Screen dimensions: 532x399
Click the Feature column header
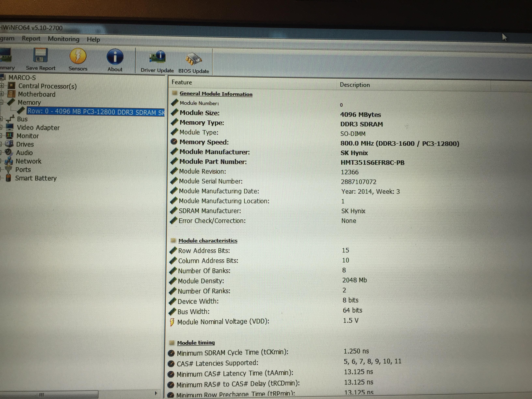coord(182,82)
